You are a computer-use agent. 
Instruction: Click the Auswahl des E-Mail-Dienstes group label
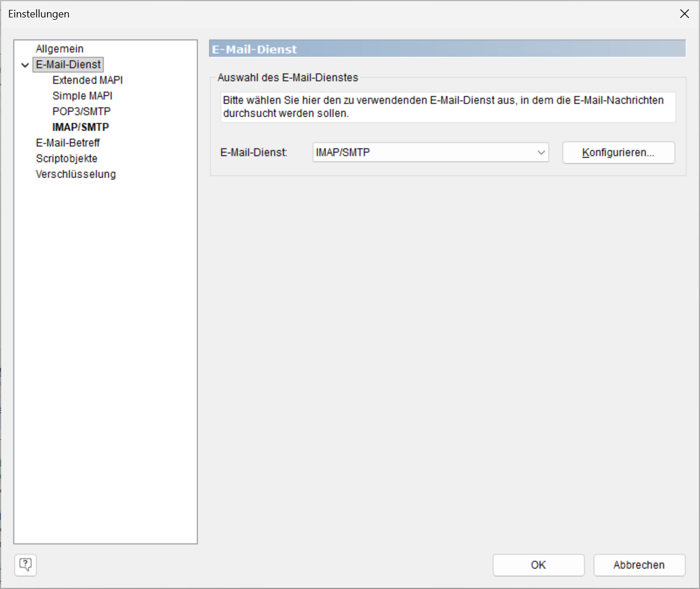[x=288, y=78]
